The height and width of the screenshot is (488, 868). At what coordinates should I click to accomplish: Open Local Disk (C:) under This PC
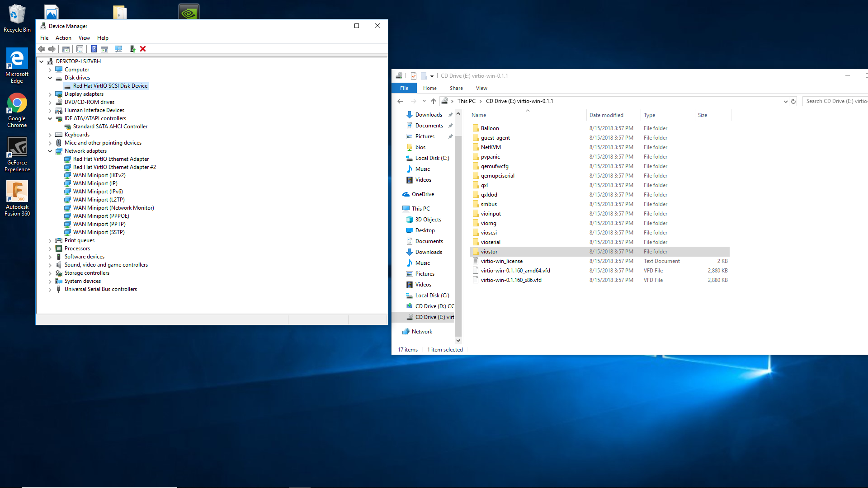428,296
